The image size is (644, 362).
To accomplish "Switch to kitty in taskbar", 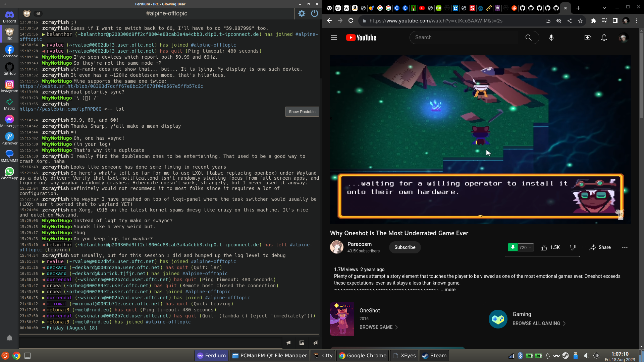I will (323, 356).
